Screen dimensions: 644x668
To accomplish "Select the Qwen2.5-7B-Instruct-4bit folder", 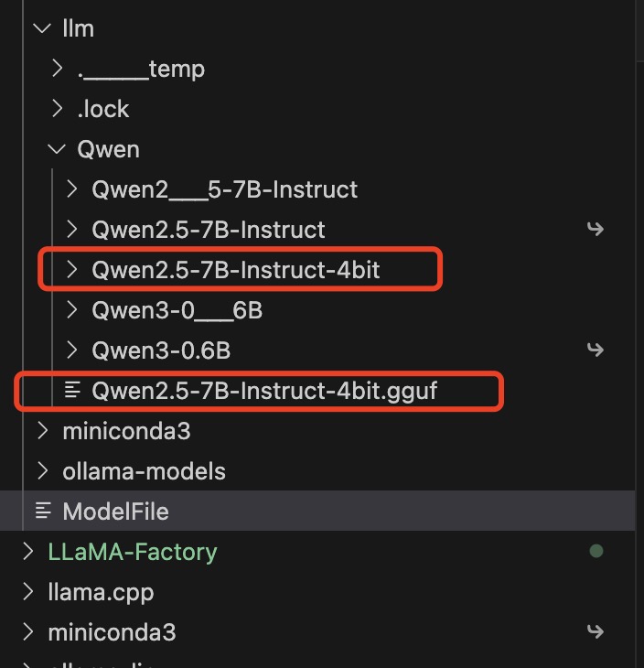I will [x=235, y=270].
